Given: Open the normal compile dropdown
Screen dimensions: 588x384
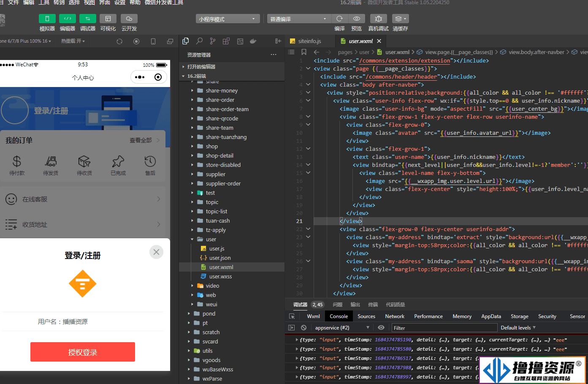Looking at the screenshot, I should point(298,19).
